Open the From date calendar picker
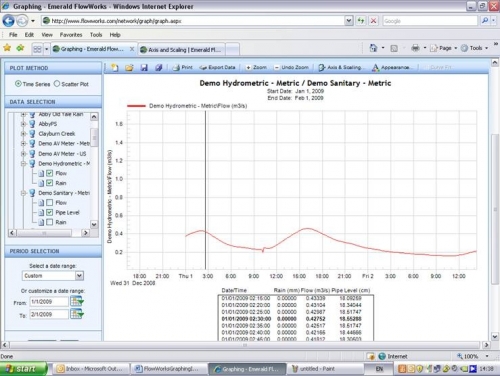This screenshot has width=500, height=376. [77, 301]
